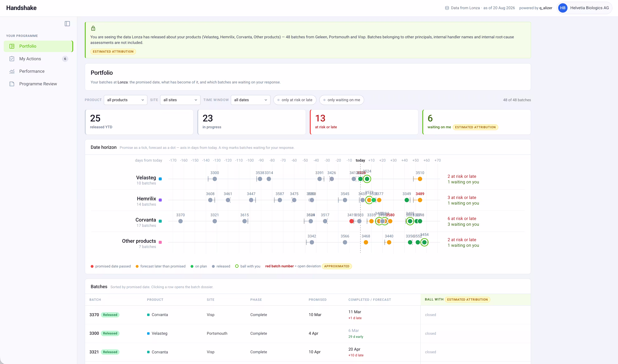Click the Batch column header
The height and width of the screenshot is (364, 618).
[95, 300]
